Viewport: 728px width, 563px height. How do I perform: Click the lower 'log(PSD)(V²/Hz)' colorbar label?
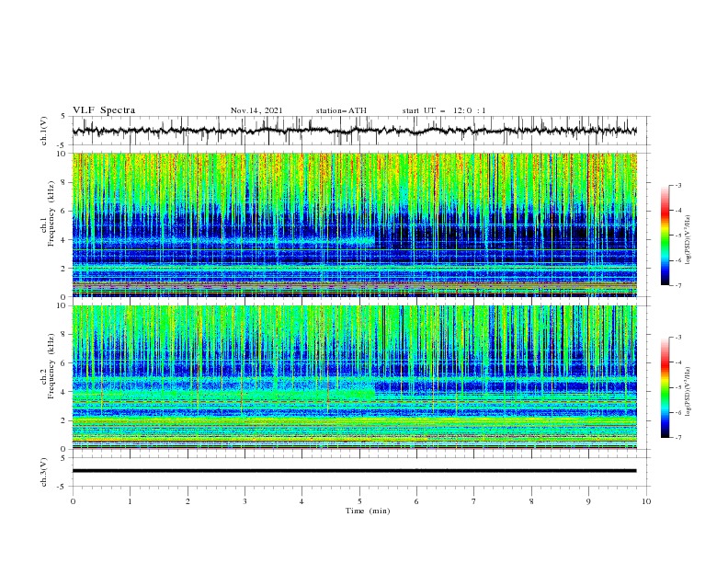[x=688, y=392]
